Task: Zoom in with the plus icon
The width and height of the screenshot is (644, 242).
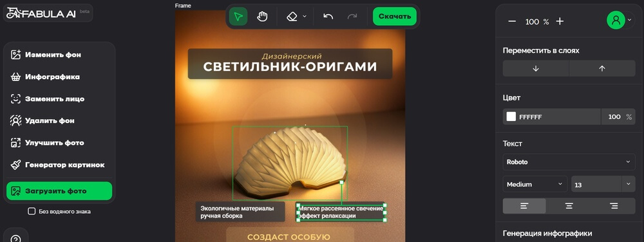Action: (560, 22)
